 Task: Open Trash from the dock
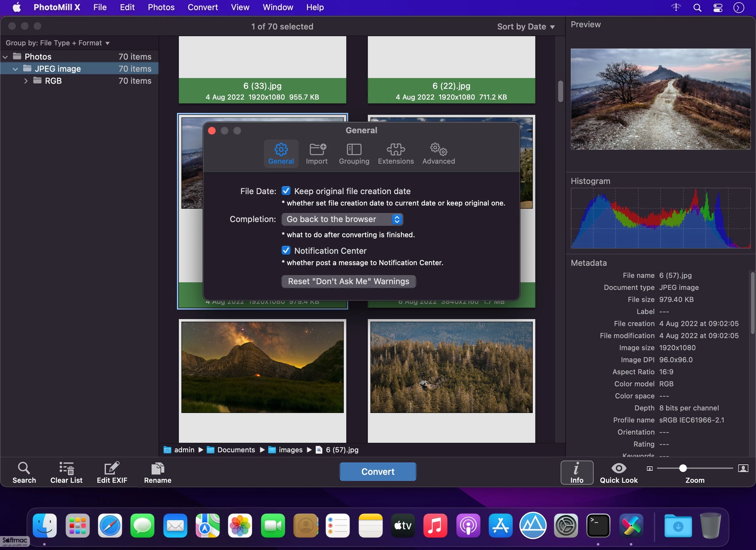click(x=710, y=526)
